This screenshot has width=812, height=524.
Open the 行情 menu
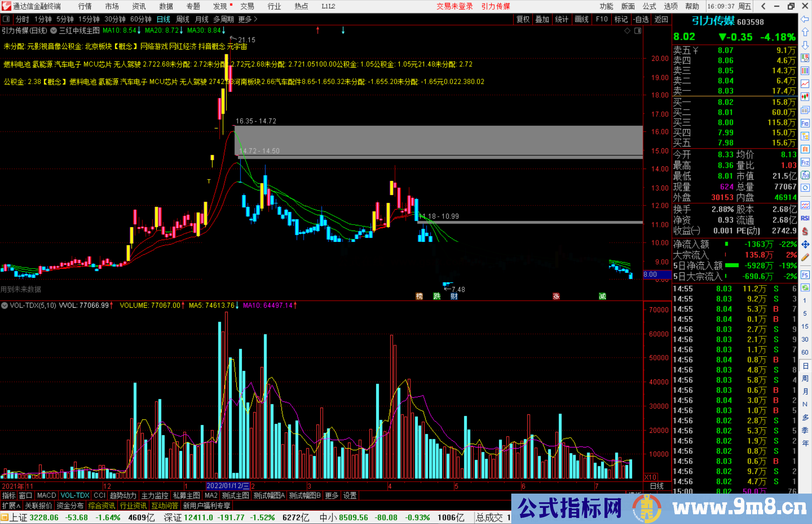point(85,6)
